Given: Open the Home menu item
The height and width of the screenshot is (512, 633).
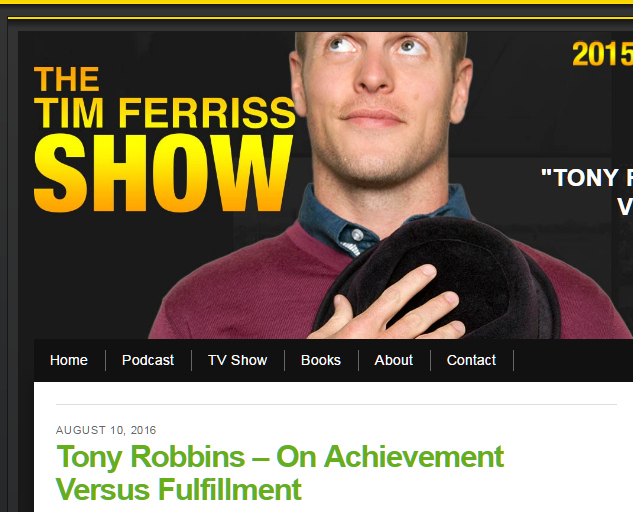Looking at the screenshot, I should (x=69, y=360).
